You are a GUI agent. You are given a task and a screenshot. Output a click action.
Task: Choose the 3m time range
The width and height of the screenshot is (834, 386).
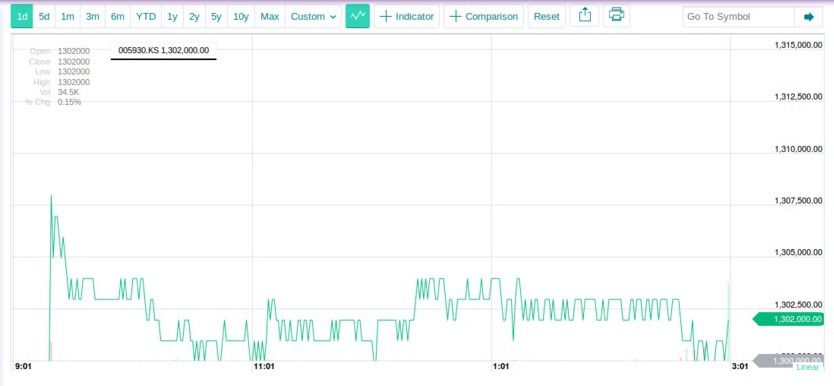93,16
